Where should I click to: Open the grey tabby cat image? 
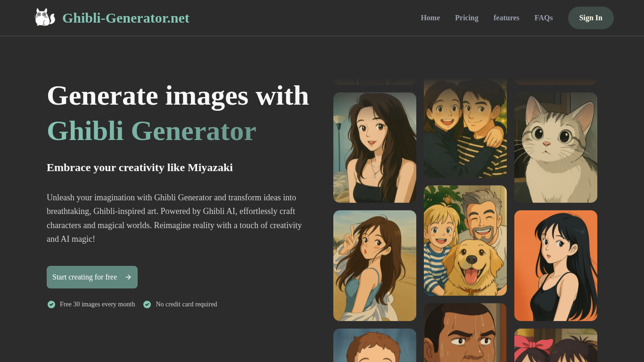[555, 147]
